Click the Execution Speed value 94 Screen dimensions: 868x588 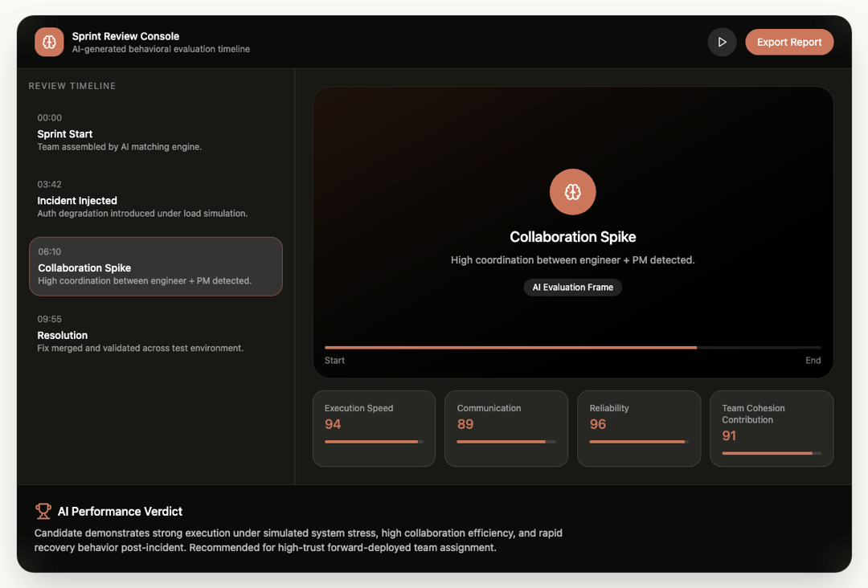click(333, 424)
